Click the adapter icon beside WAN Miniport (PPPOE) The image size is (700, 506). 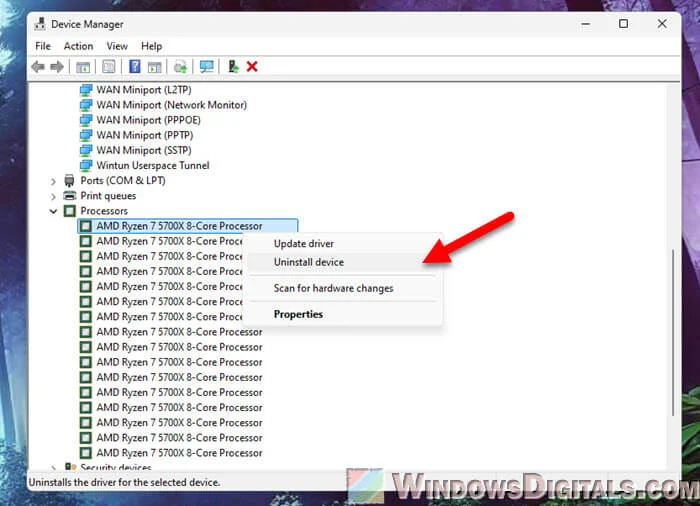point(86,120)
